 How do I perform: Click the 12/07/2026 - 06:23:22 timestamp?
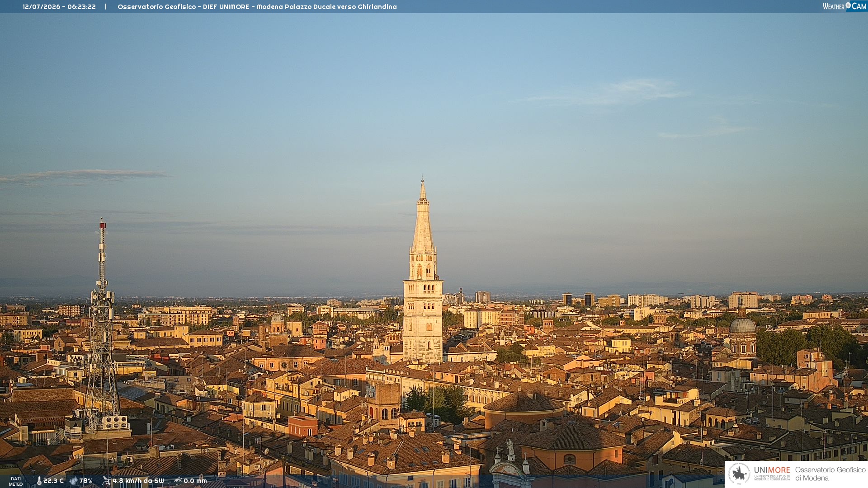[x=59, y=7]
